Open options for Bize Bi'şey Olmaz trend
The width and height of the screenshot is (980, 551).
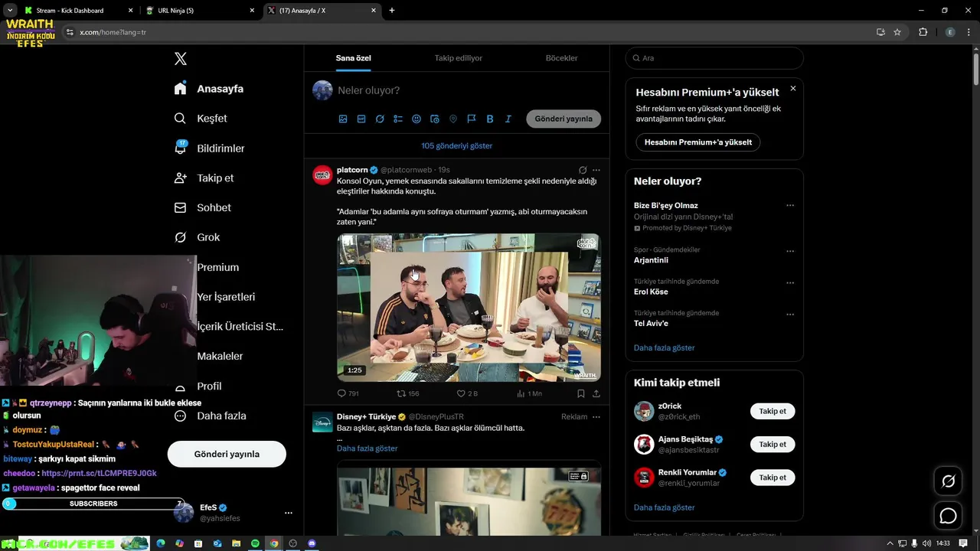coord(790,205)
